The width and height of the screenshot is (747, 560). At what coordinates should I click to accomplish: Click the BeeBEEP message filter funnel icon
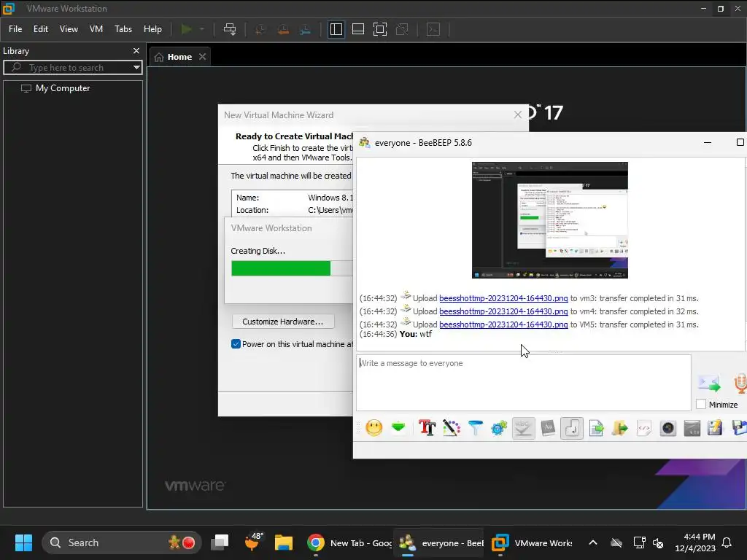point(476,427)
